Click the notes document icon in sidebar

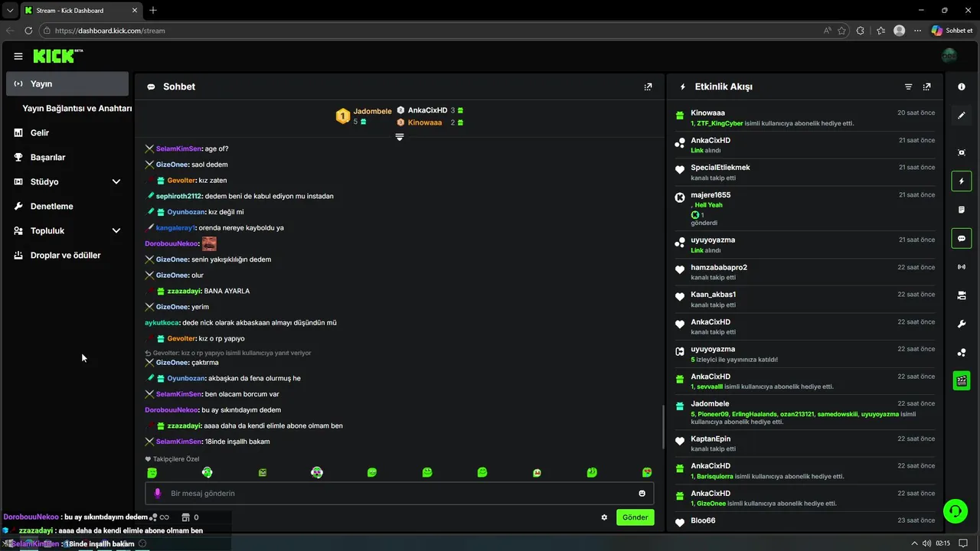(962, 210)
